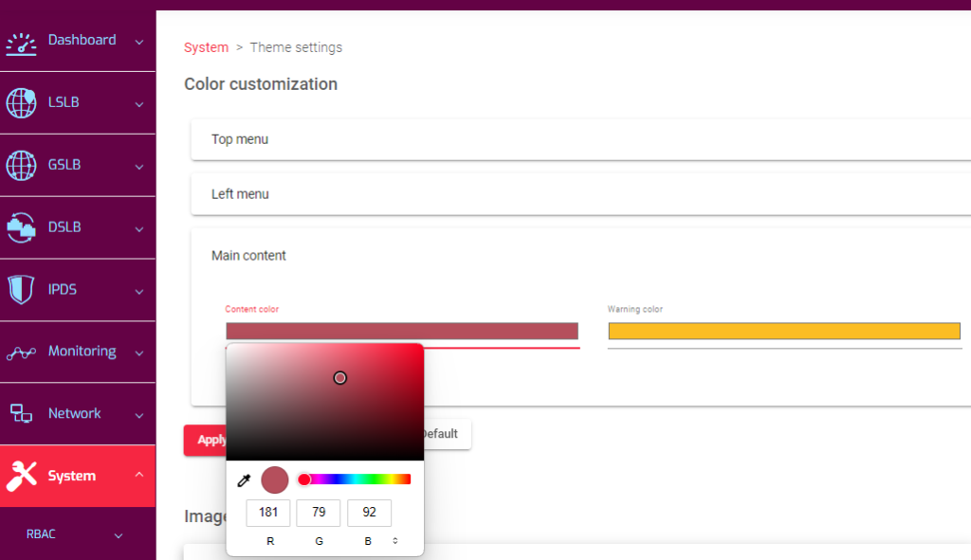Viewport: 971px width, 560px height.
Task: Select the DSLB icon in the sidebar
Action: pyautogui.click(x=21, y=226)
